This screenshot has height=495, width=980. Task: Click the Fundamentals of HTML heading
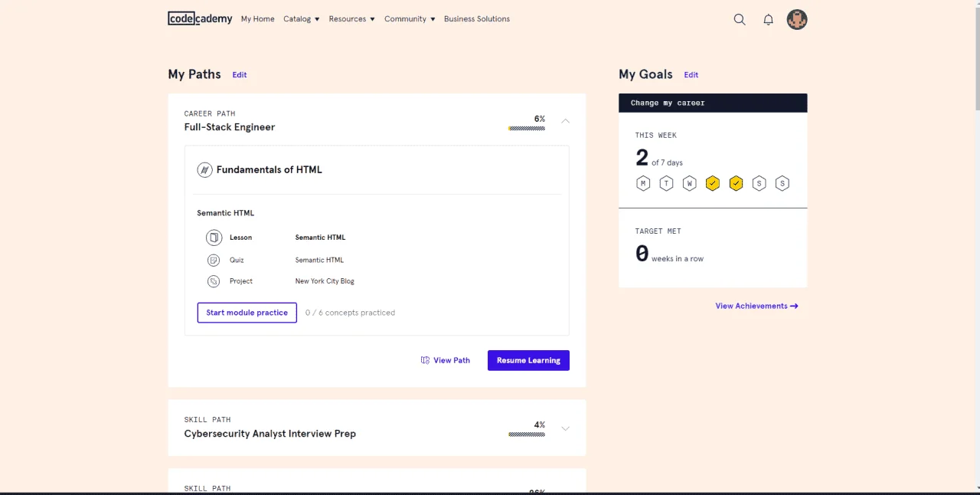269,170
